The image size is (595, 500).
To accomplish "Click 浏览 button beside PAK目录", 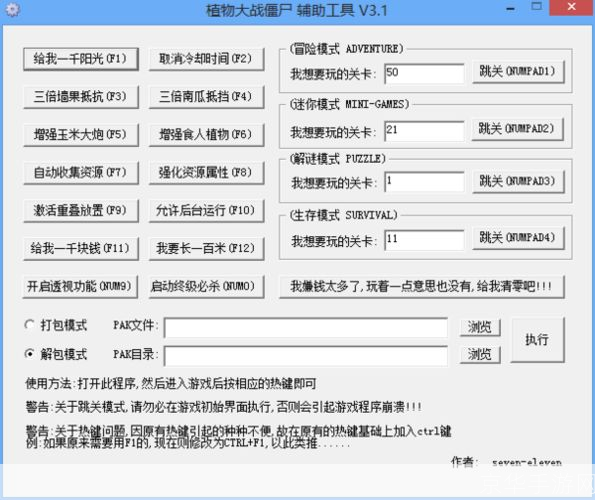I will point(480,355).
